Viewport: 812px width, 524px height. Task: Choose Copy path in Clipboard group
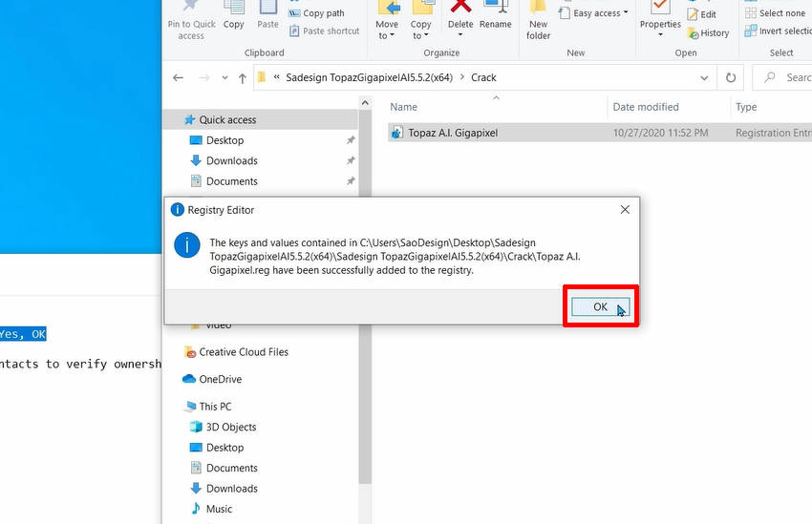[316, 13]
